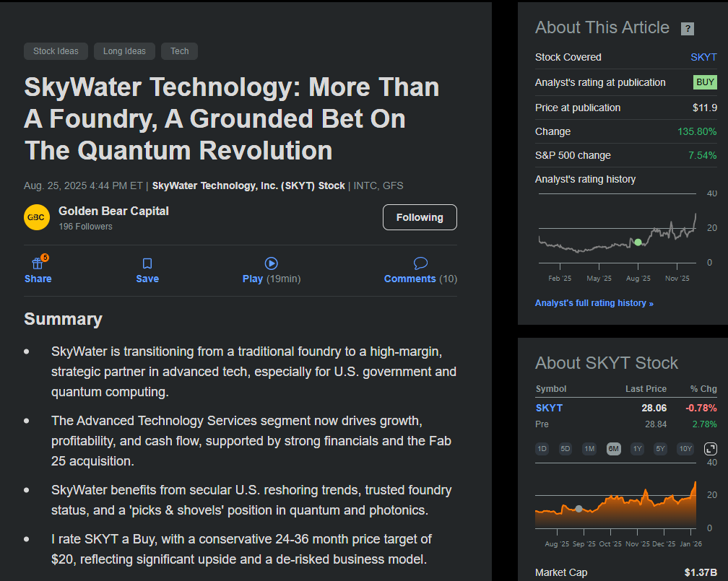
Task: Click the 196 Followers text
Action: pyautogui.click(x=85, y=227)
